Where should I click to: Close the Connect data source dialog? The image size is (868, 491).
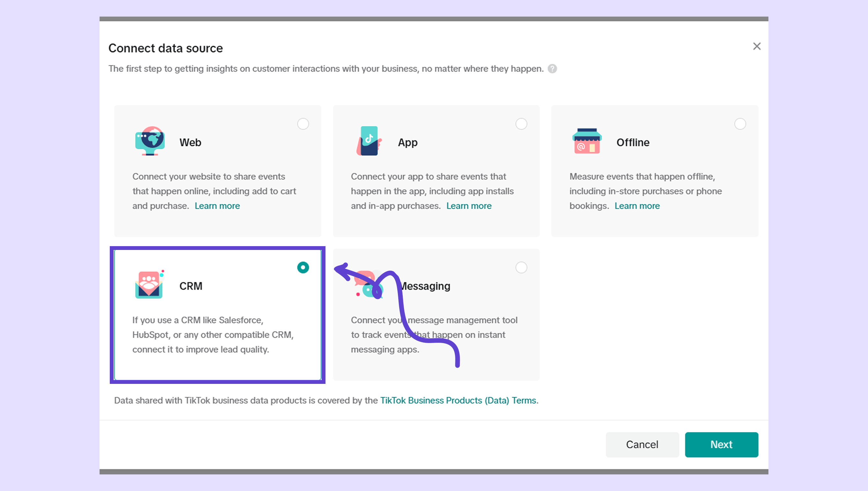tap(757, 46)
